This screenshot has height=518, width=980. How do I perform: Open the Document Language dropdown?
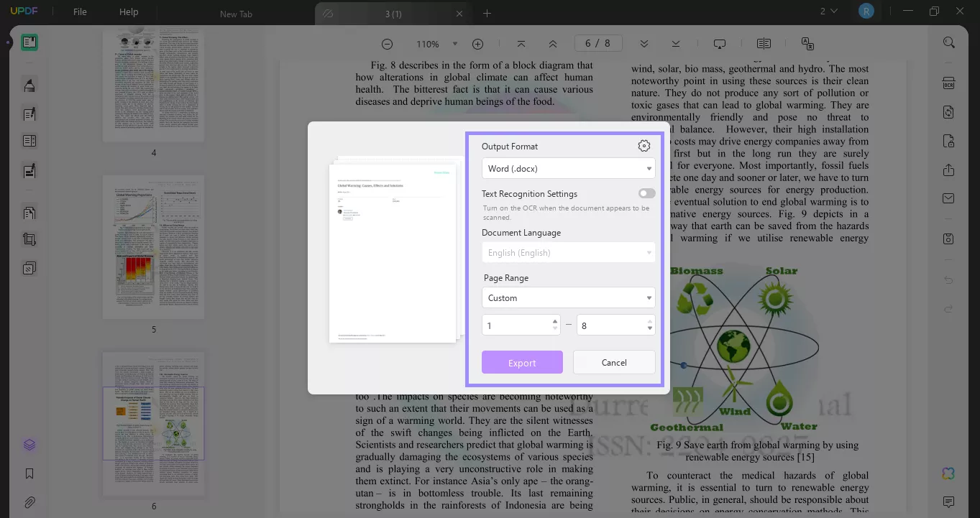click(x=568, y=252)
